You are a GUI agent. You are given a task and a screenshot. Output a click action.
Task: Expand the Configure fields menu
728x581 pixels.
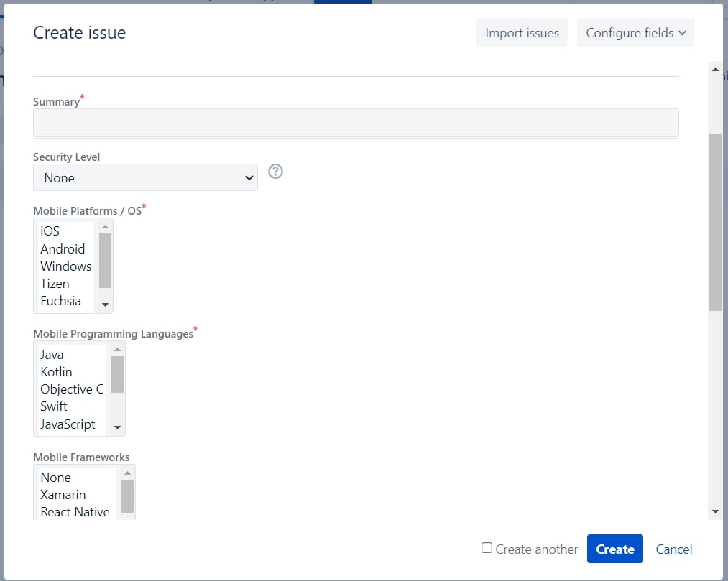(635, 32)
